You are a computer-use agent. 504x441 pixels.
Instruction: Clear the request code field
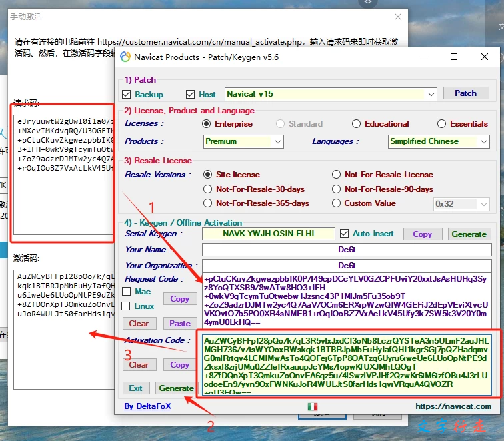point(139,324)
